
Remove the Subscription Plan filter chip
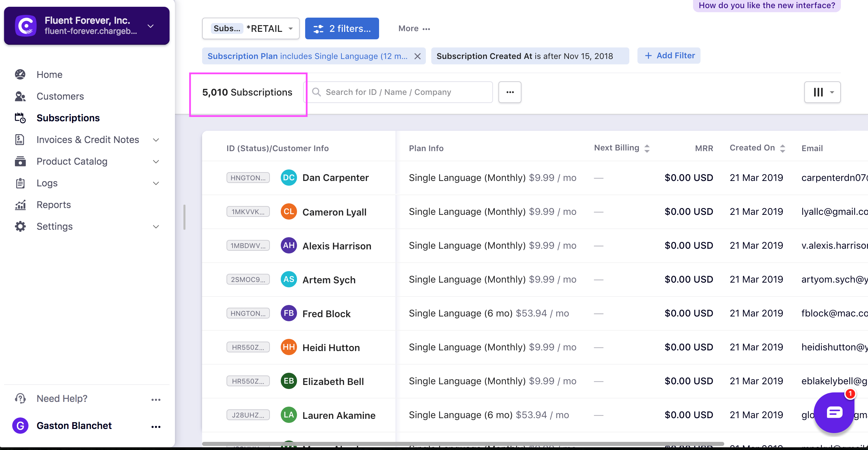tap(418, 56)
